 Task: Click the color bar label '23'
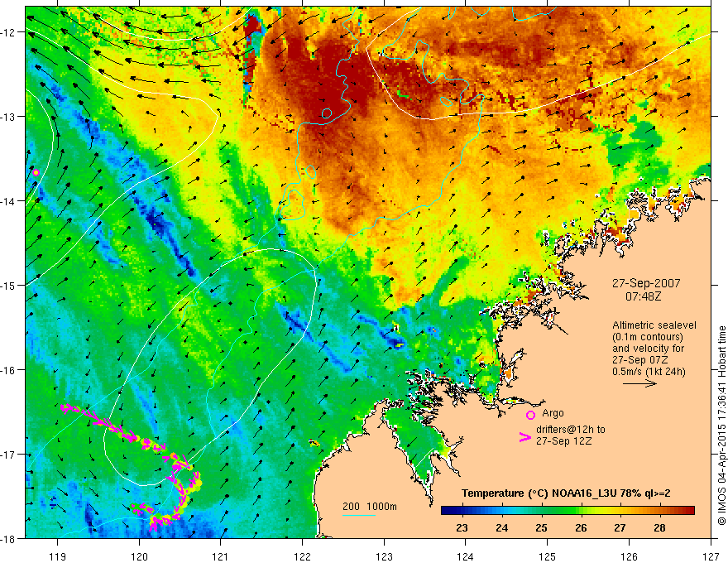462,528
